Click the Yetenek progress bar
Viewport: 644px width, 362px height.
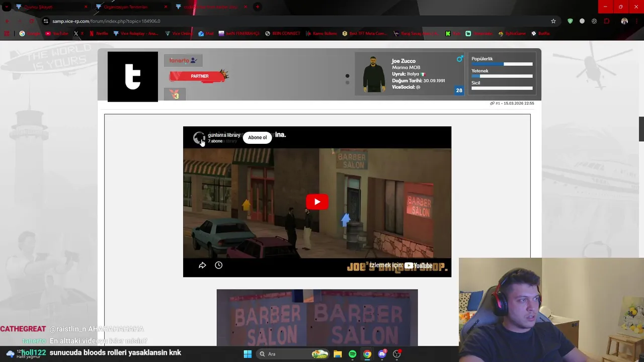502,76
